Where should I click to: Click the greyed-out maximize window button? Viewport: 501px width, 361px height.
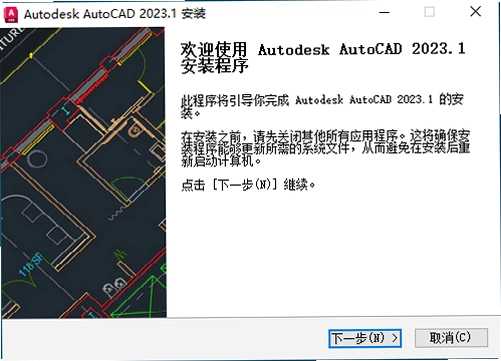tap(429, 12)
